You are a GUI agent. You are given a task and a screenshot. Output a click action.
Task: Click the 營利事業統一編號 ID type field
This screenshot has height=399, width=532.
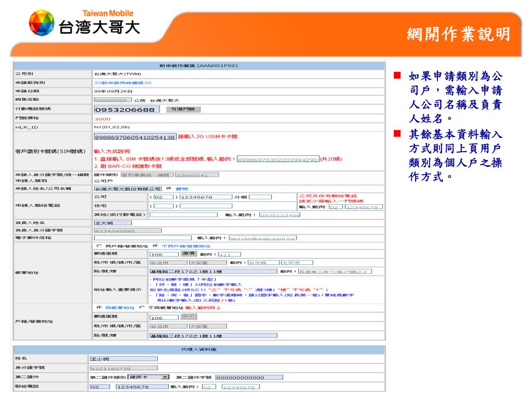147,175
